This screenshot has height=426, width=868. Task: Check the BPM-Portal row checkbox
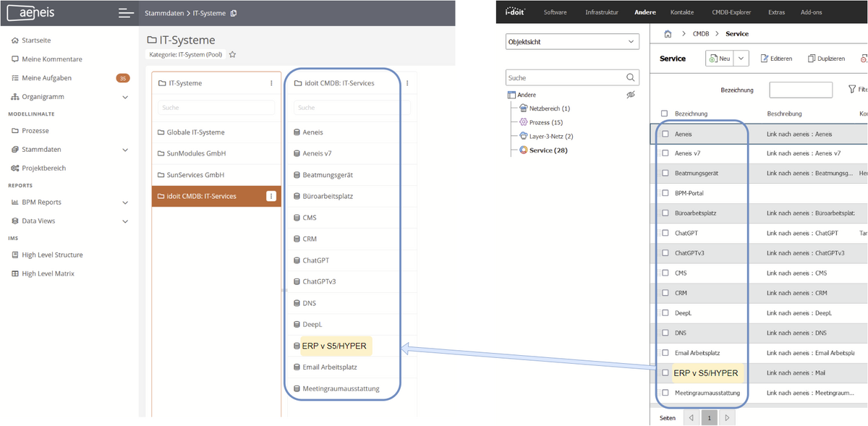click(x=665, y=193)
